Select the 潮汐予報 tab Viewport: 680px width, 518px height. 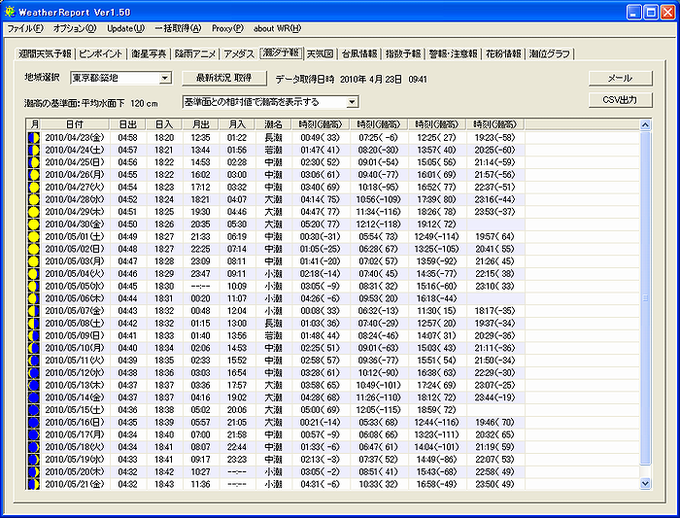281,52
